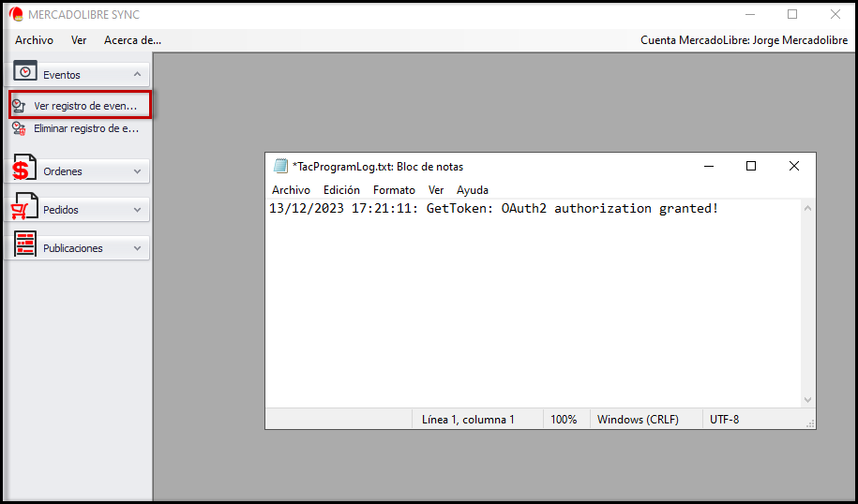Click Línea 1, columna 1 status entry

click(468, 420)
